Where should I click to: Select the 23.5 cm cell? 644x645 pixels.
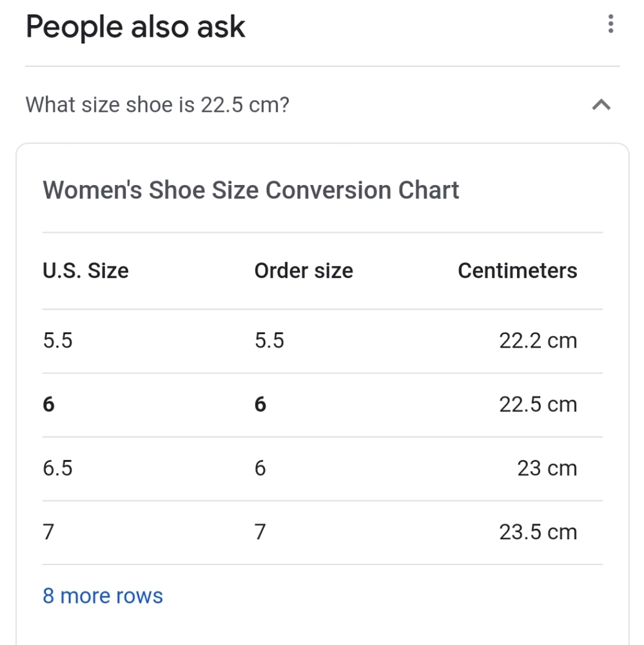538,532
